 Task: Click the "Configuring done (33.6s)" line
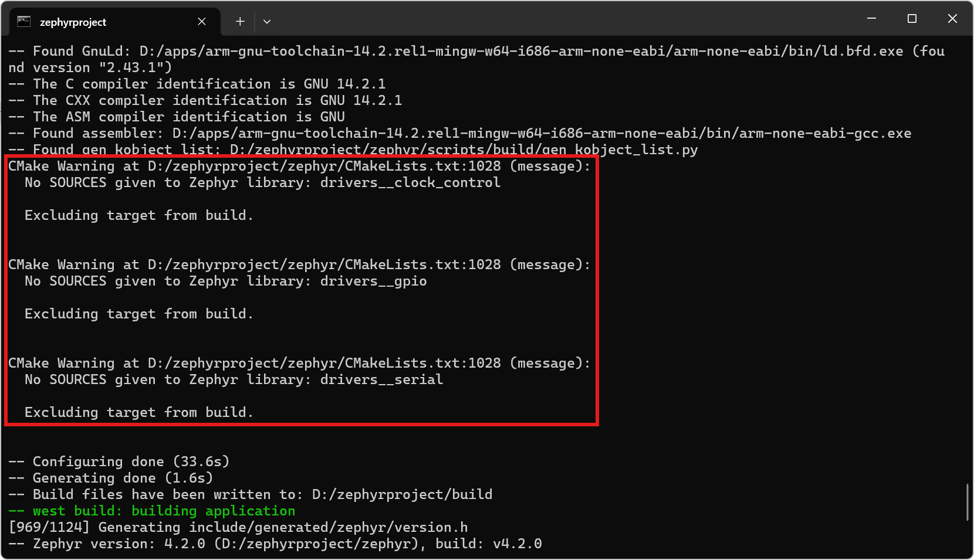(130, 461)
